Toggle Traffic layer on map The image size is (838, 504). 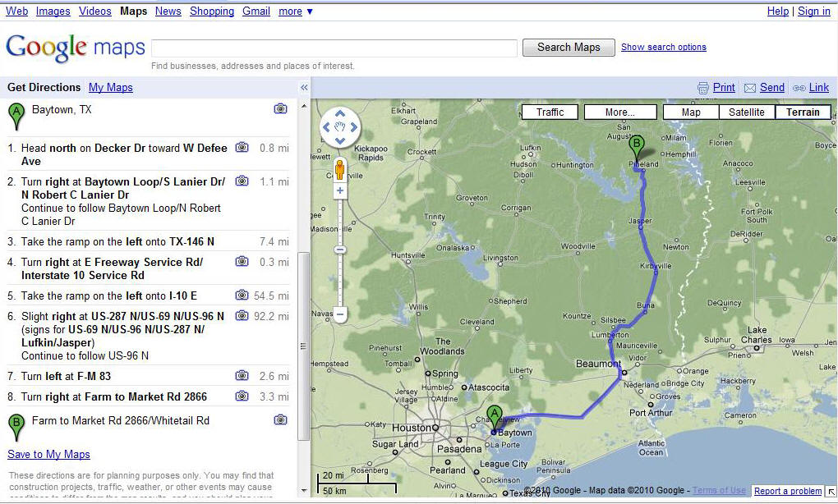click(550, 112)
